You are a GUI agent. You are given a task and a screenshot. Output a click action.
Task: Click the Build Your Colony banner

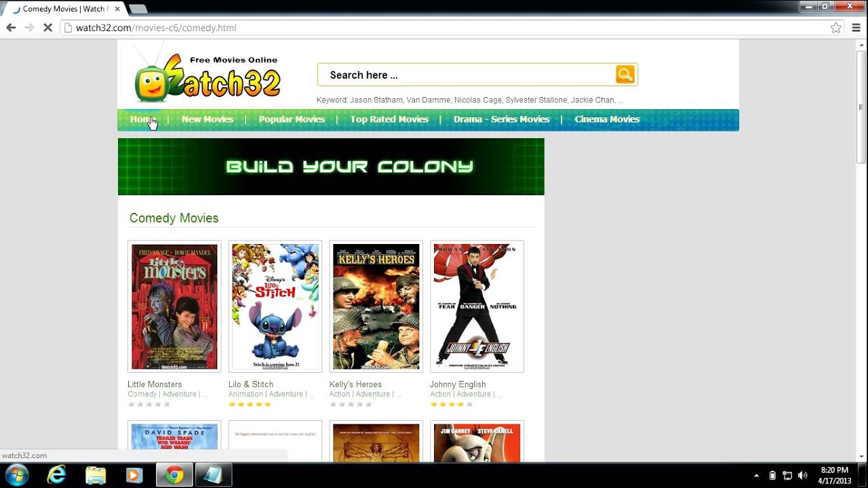click(331, 167)
